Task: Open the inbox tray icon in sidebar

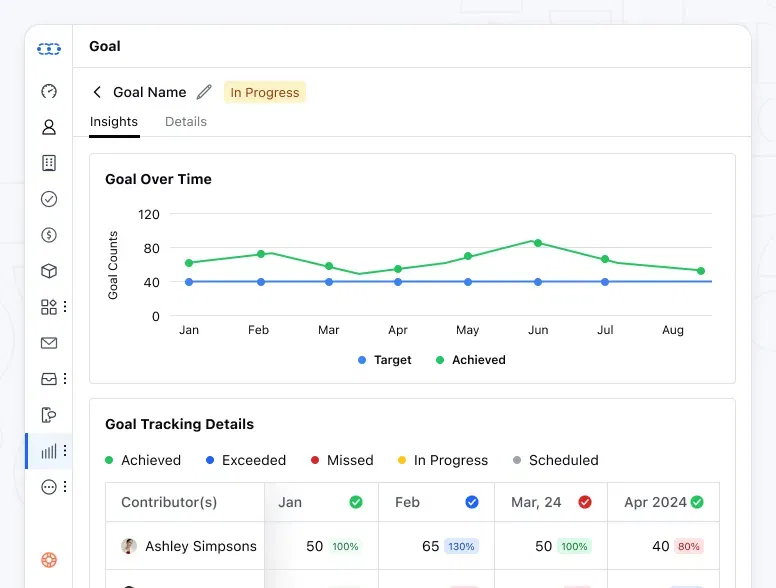Action: pyautogui.click(x=49, y=379)
